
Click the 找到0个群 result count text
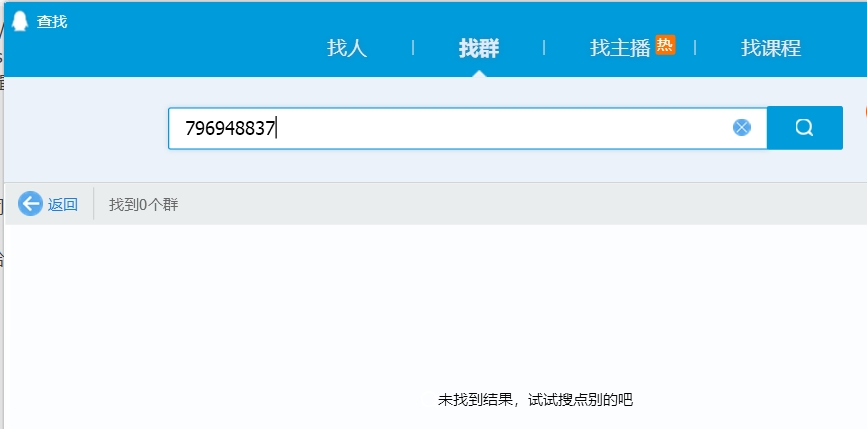144,205
